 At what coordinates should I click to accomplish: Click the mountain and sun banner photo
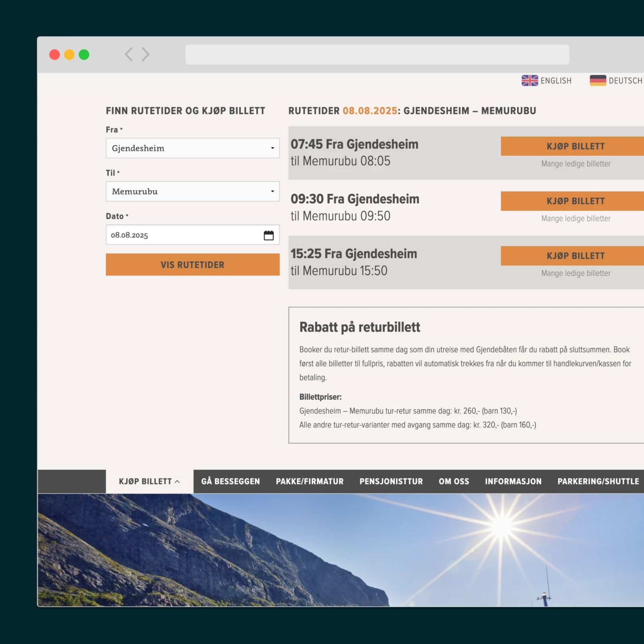(341, 550)
